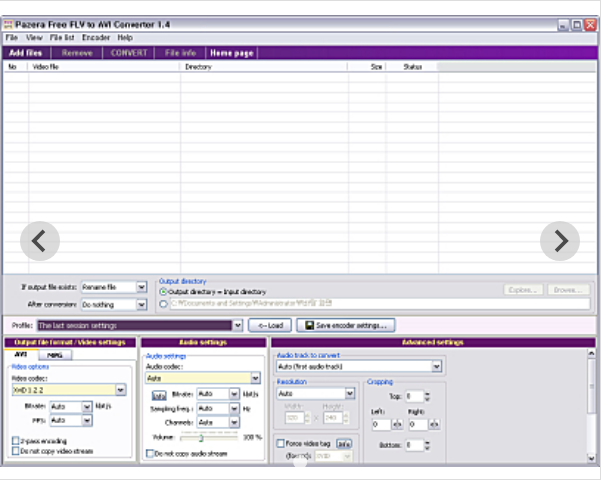The height and width of the screenshot is (481, 601).
Task: Click the Left cropping value field
Action: pyautogui.click(x=381, y=424)
